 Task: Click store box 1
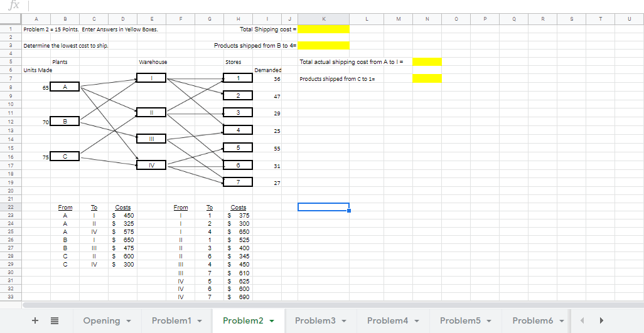238,78
